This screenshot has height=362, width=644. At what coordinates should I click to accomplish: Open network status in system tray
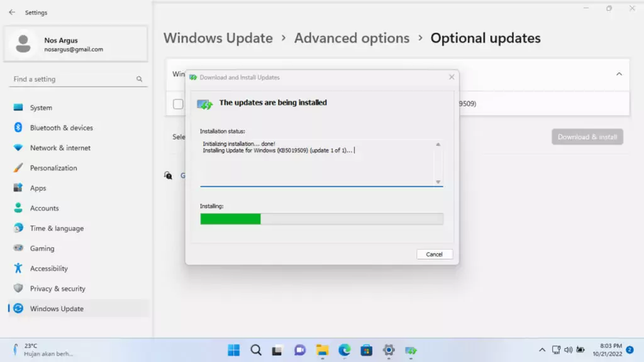[x=556, y=350]
